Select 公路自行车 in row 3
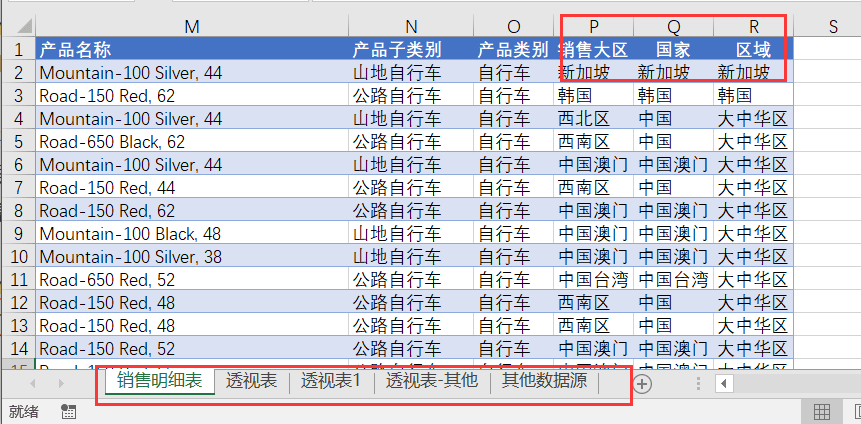Screen dimensions: 861x424 [x=411, y=96]
